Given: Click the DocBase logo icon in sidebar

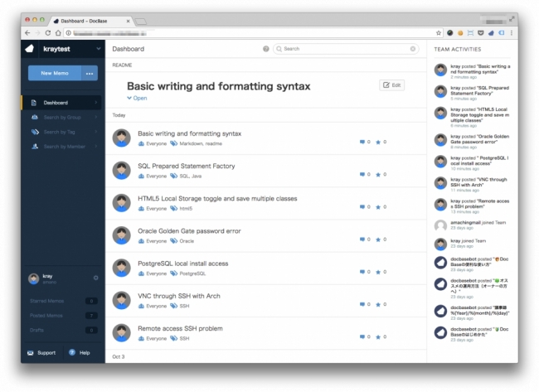Looking at the screenshot, I should coord(30,49).
